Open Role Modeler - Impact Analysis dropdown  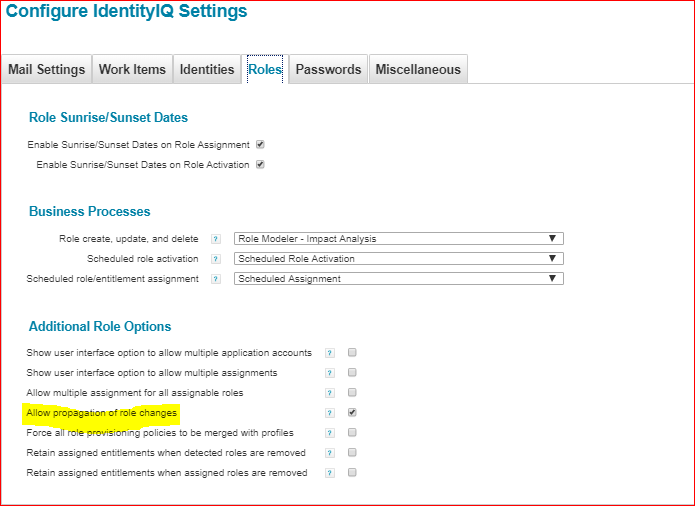tap(399, 239)
